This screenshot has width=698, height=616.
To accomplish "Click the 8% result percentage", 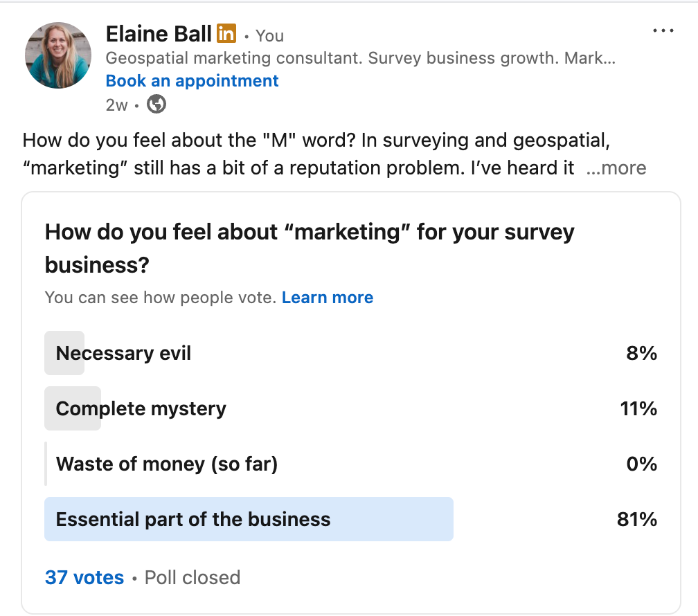I will tap(641, 354).
